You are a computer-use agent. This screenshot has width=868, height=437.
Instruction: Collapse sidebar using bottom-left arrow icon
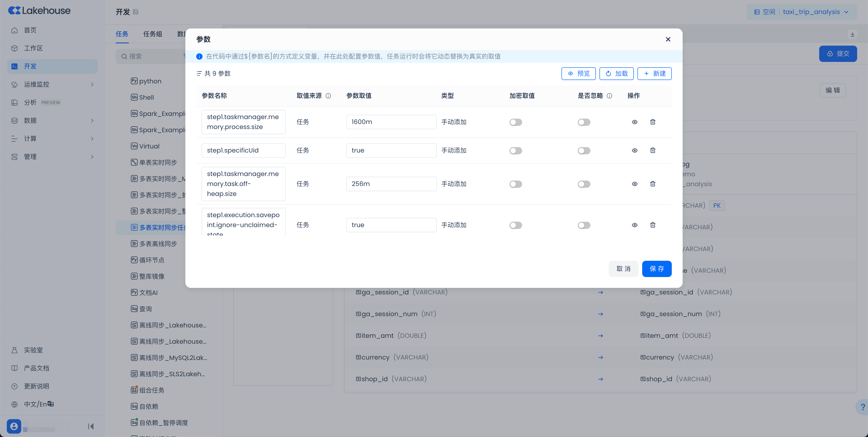(x=91, y=426)
